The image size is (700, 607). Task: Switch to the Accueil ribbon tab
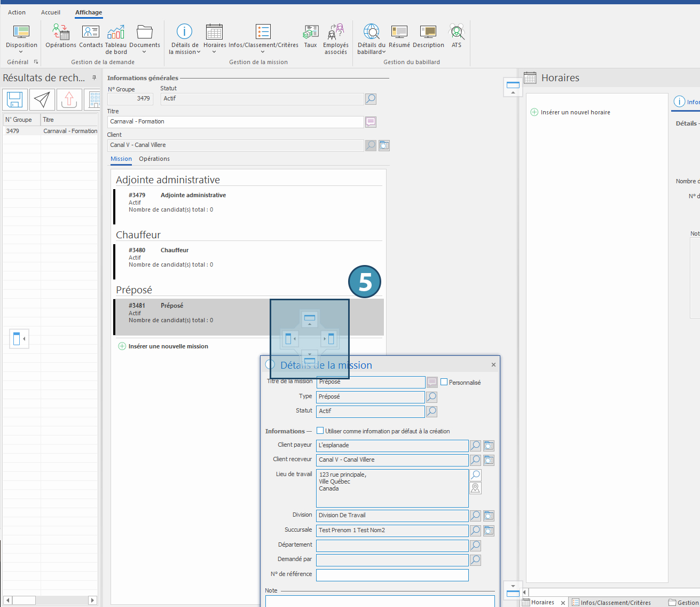coord(51,12)
